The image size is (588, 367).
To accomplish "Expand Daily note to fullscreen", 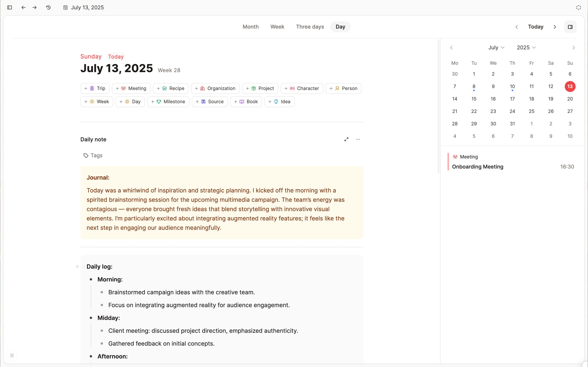I will (x=346, y=139).
